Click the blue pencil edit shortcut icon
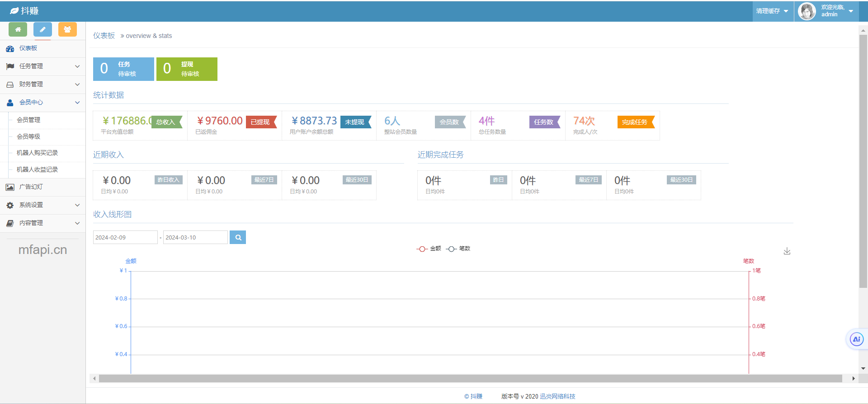The image size is (868, 404). point(42,29)
